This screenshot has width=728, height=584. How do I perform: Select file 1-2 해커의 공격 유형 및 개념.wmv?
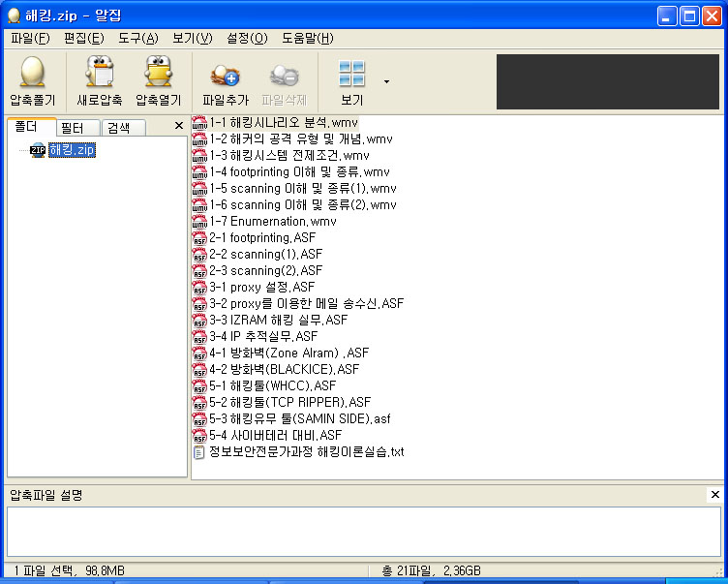[301, 139]
